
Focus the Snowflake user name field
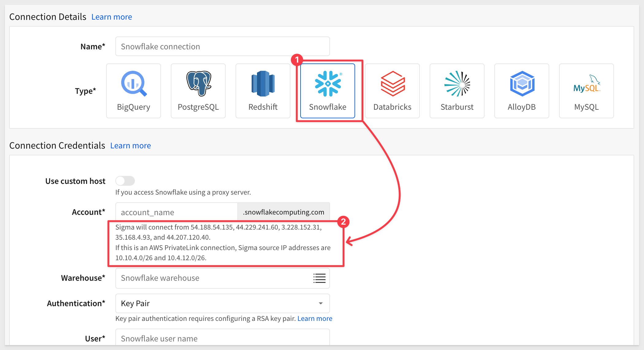click(x=223, y=338)
